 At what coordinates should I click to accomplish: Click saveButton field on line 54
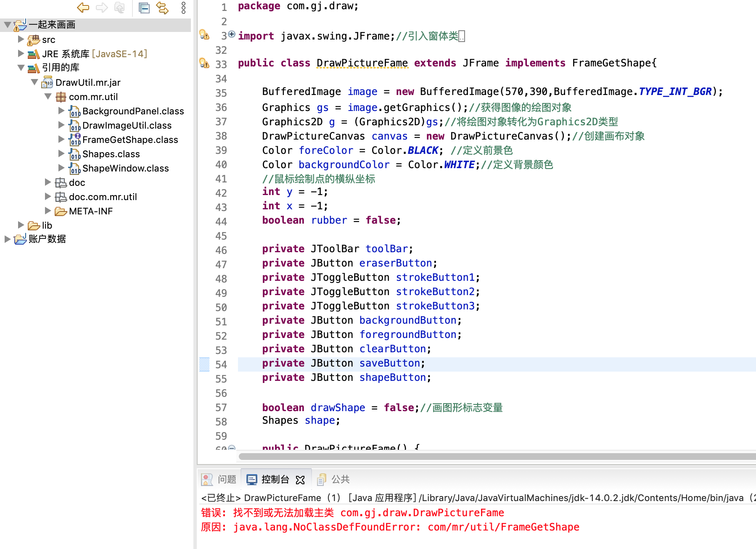tap(390, 363)
